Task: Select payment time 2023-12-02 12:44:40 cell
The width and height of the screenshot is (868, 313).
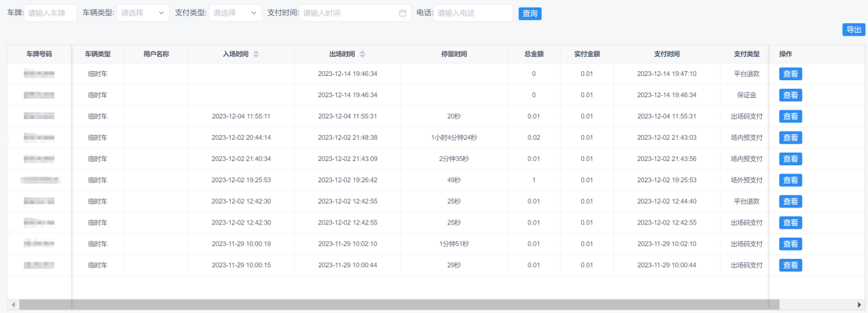Action: click(667, 201)
